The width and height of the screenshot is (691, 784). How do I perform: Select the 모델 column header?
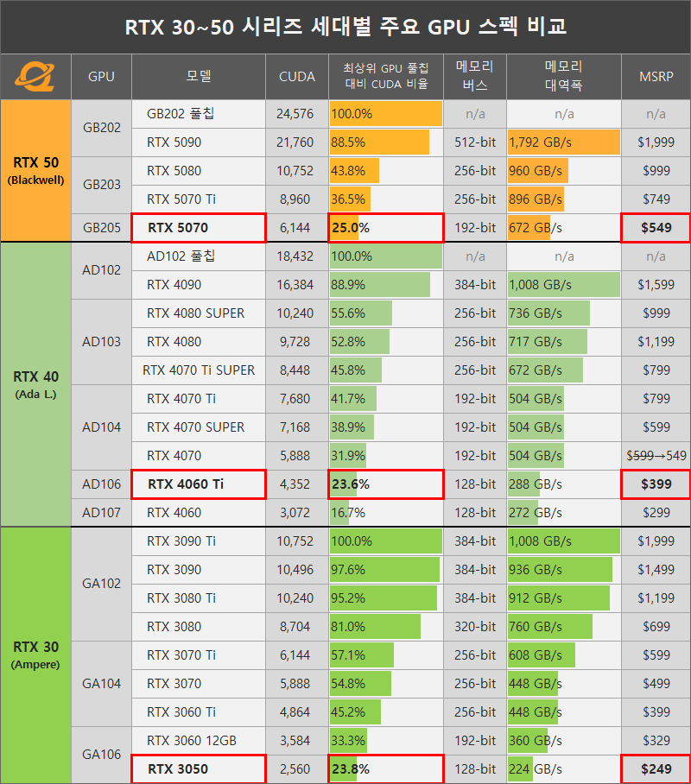point(199,77)
